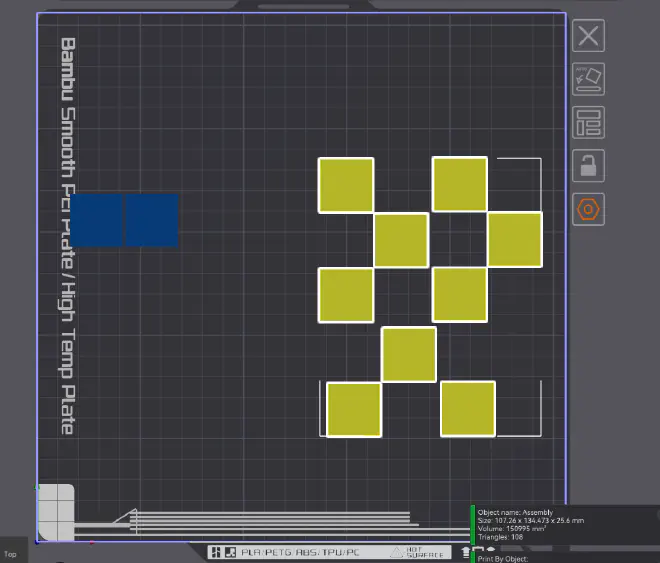Click the Top view label
The height and width of the screenshot is (563, 660).
tap(10, 554)
